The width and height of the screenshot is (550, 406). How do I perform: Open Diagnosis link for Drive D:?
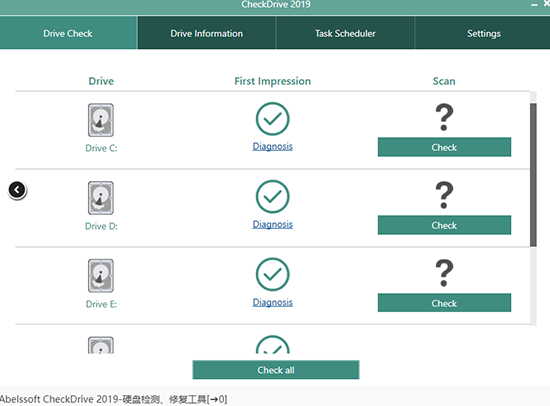click(273, 224)
